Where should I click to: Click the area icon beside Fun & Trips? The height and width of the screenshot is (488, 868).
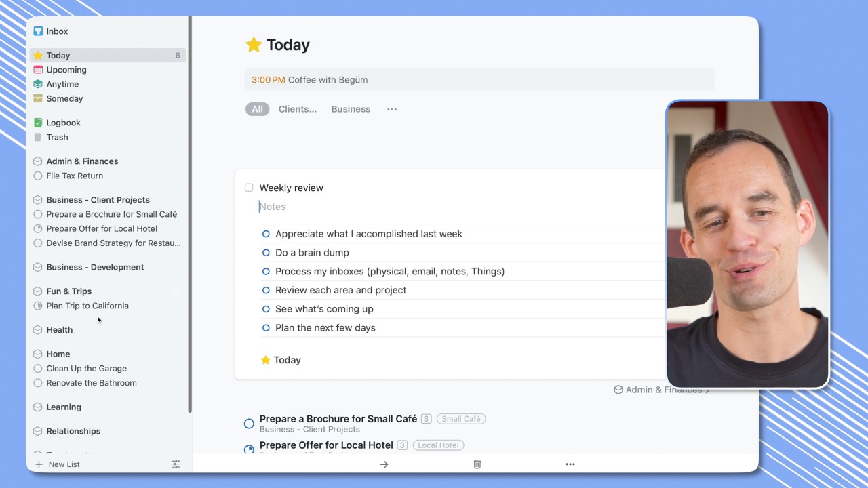pyautogui.click(x=38, y=291)
